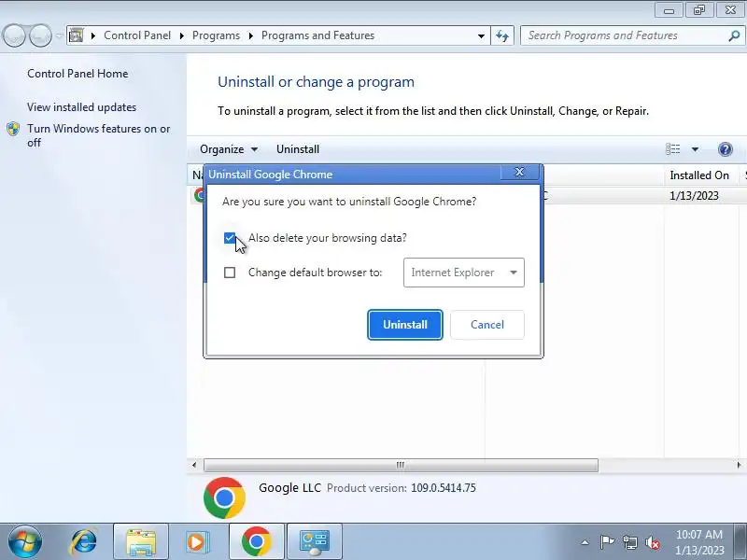This screenshot has width=747, height=560.
Task: Click the scroll left arrow
Action: [x=194, y=465]
